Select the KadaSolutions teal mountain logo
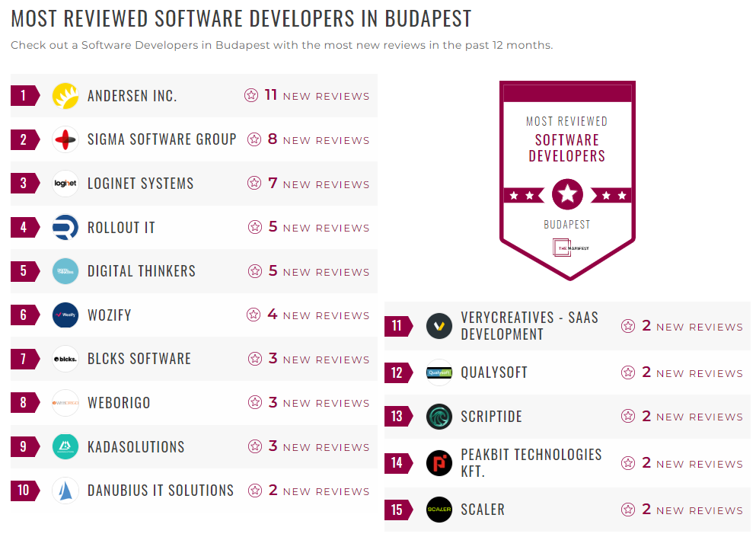Image resolution: width=756 pixels, height=537 pixels. (x=65, y=446)
